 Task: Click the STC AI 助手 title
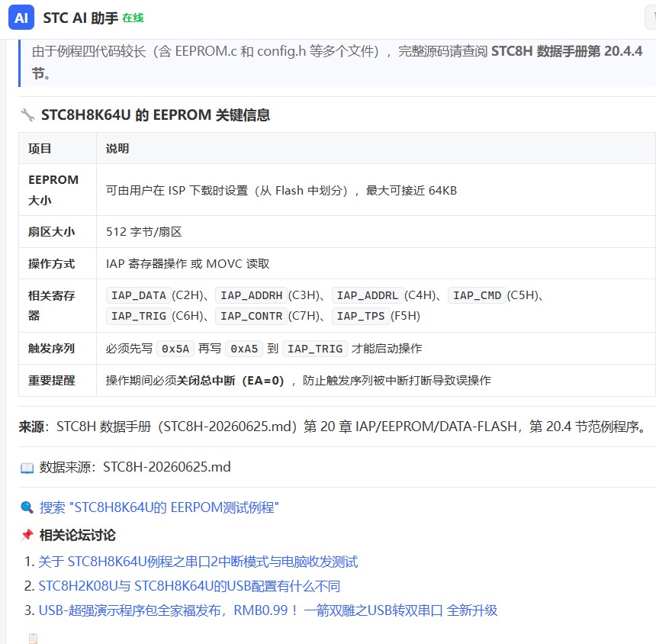point(80,18)
